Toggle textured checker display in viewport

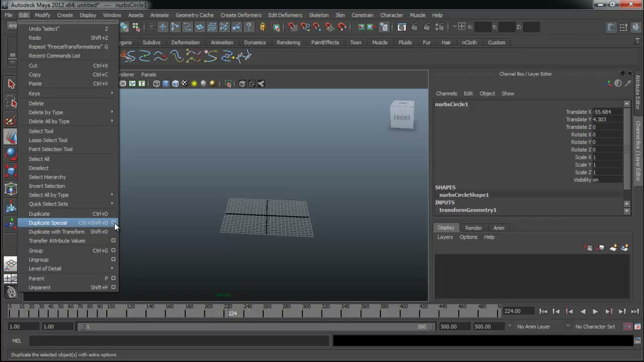(x=185, y=83)
